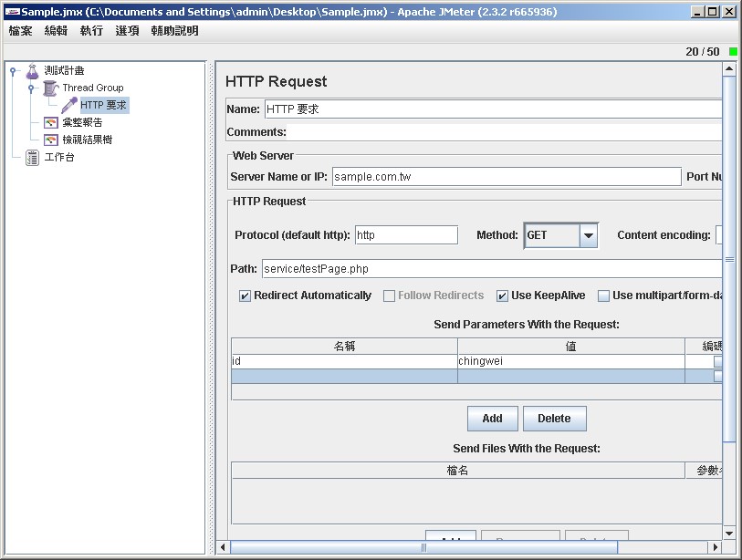Click Delete button under parameters table
The width and height of the screenshot is (742, 560).
point(554,419)
